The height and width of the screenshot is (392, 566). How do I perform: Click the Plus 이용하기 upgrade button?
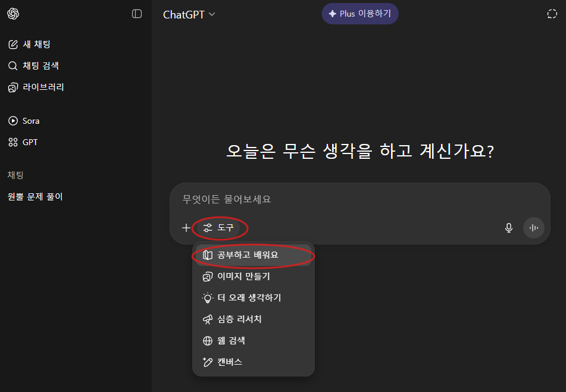tap(360, 14)
